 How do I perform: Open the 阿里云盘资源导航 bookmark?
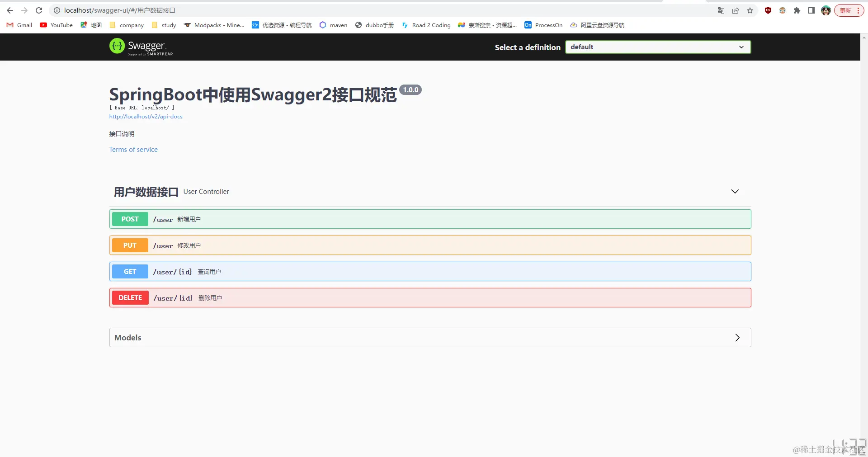pos(597,25)
